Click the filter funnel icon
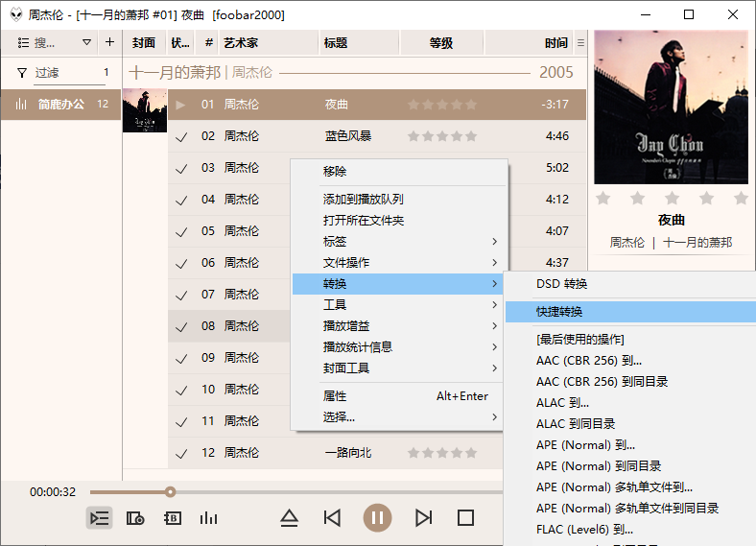Image resolution: width=756 pixels, height=546 pixels. click(x=22, y=73)
